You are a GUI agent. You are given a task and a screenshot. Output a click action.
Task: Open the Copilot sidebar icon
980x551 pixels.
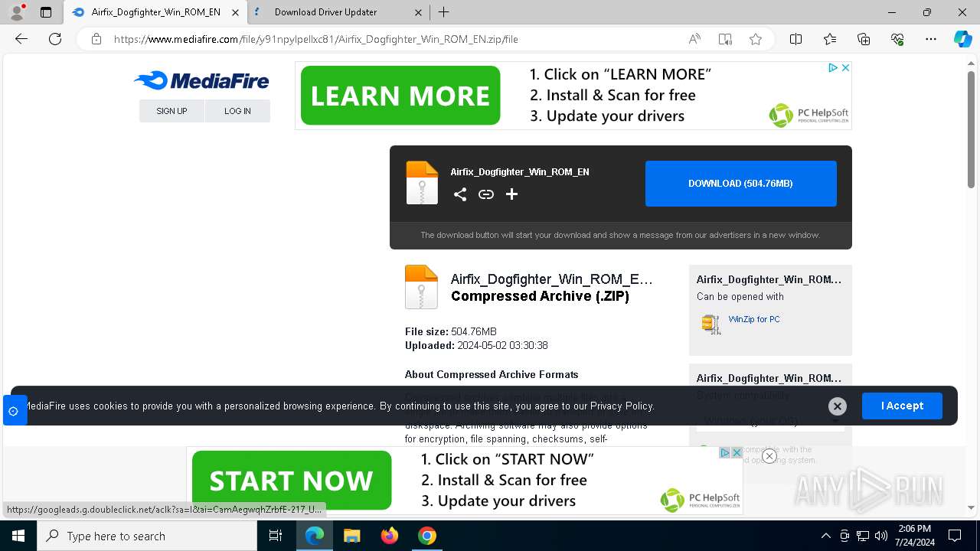point(962,39)
